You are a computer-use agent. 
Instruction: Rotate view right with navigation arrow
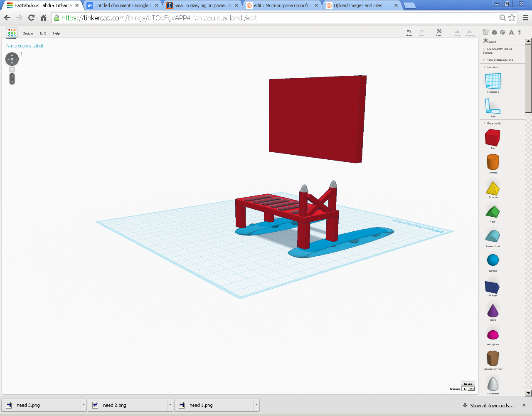point(17,59)
